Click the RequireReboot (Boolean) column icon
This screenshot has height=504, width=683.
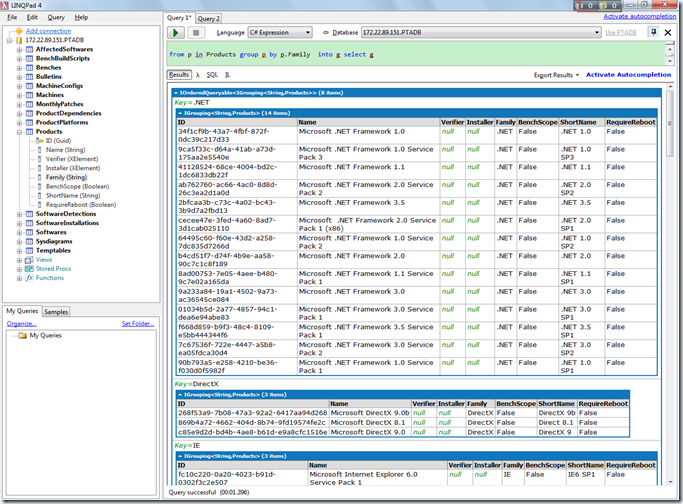[40, 205]
